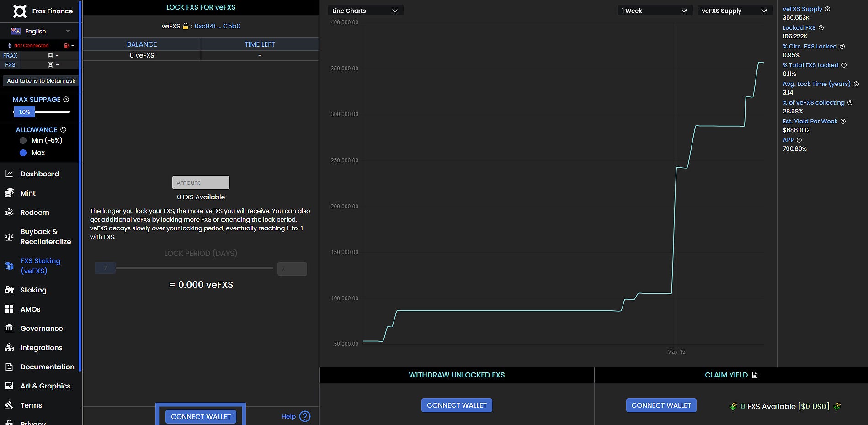Click the Lock Period days slider handle
The image size is (868, 425).
[x=105, y=268]
